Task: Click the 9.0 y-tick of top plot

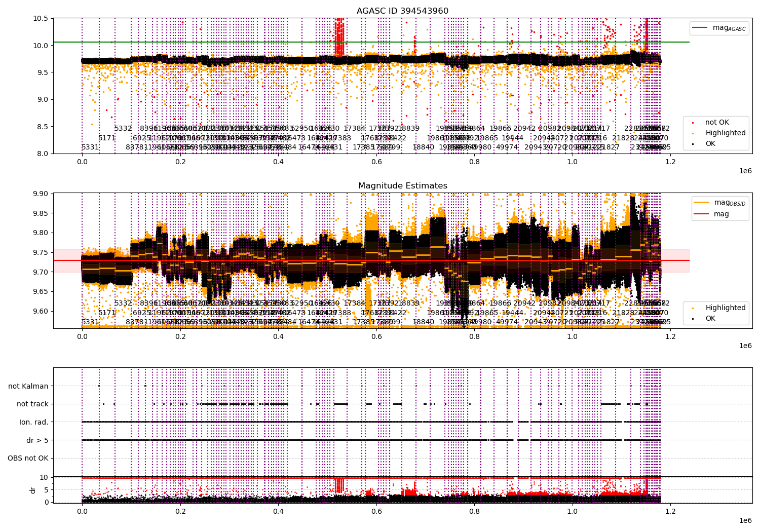Action: [x=42, y=99]
